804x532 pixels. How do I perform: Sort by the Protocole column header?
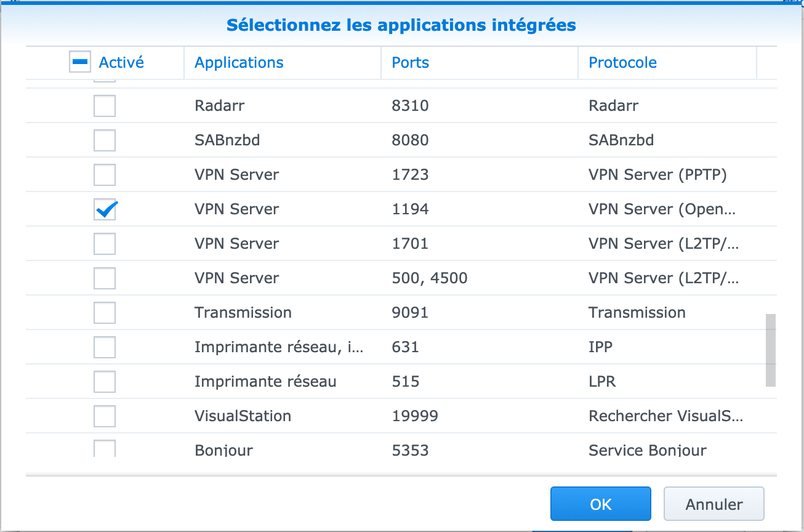pyautogui.click(x=622, y=62)
